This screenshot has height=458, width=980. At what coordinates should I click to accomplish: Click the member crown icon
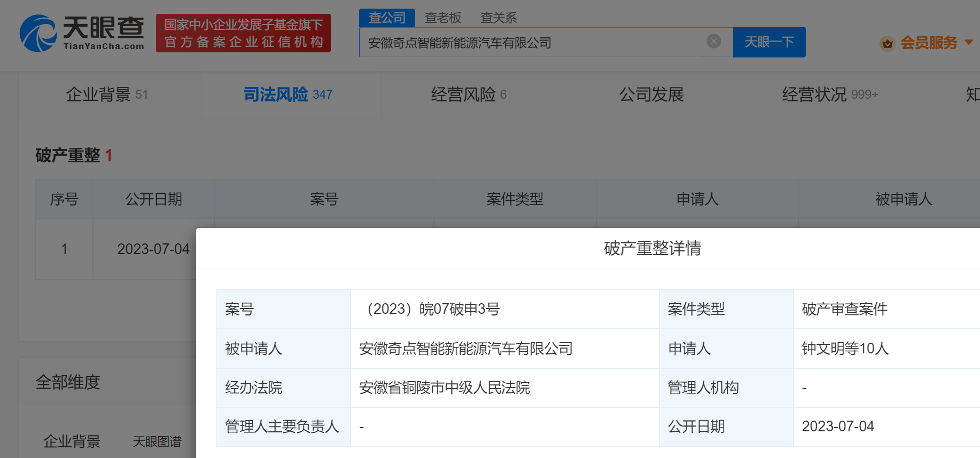[x=887, y=43]
